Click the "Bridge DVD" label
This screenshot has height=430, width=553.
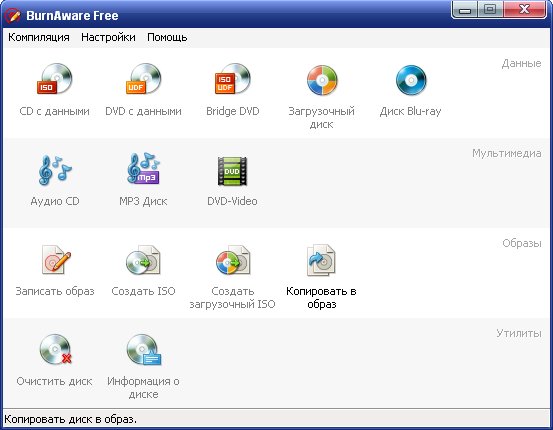(x=233, y=111)
